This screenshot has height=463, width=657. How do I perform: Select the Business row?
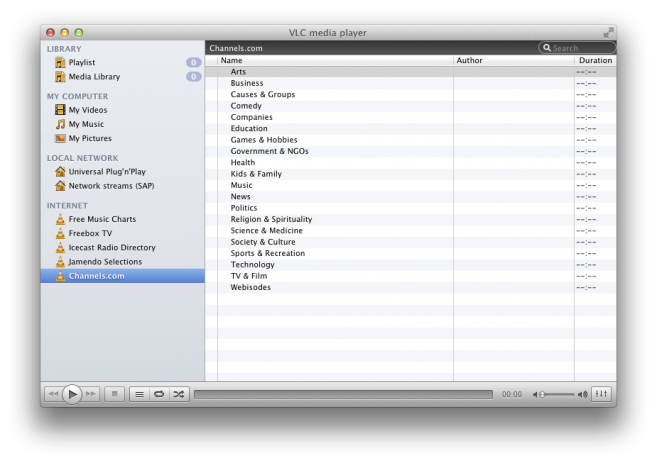point(411,83)
